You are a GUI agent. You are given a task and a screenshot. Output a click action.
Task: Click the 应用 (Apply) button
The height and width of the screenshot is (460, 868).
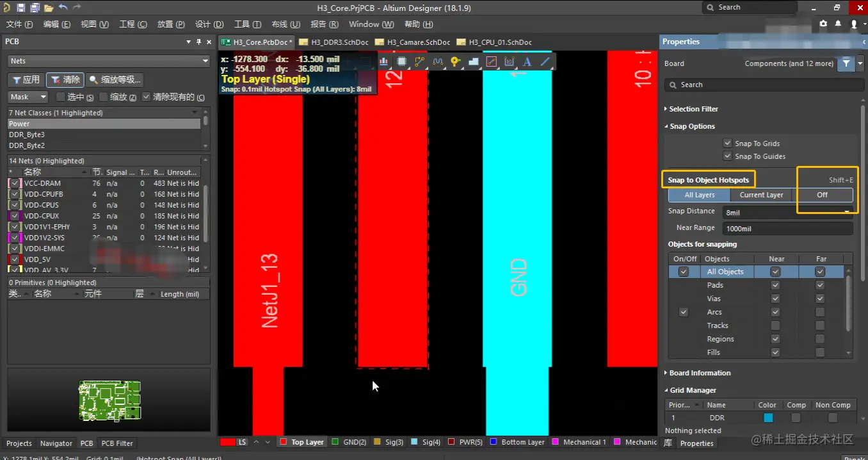[26, 79]
